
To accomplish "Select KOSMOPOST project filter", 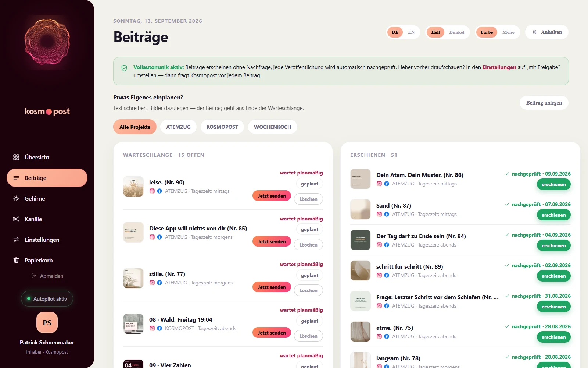I will 222,127.
